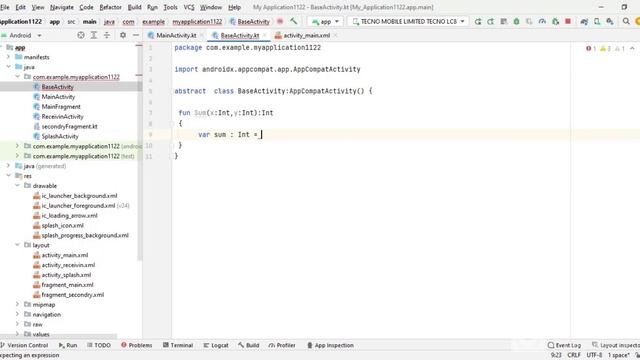Open project panel gear options
This screenshot has width=640, height=360.
coord(123,36)
